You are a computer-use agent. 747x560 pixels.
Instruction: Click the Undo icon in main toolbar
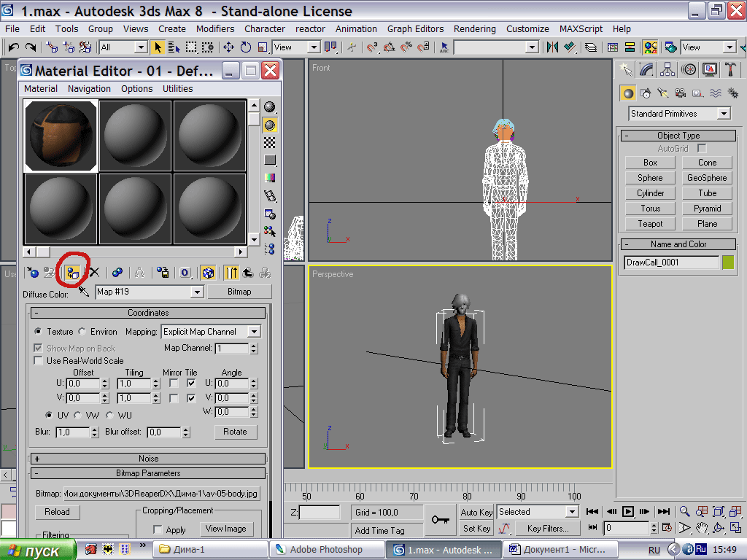coord(13,47)
